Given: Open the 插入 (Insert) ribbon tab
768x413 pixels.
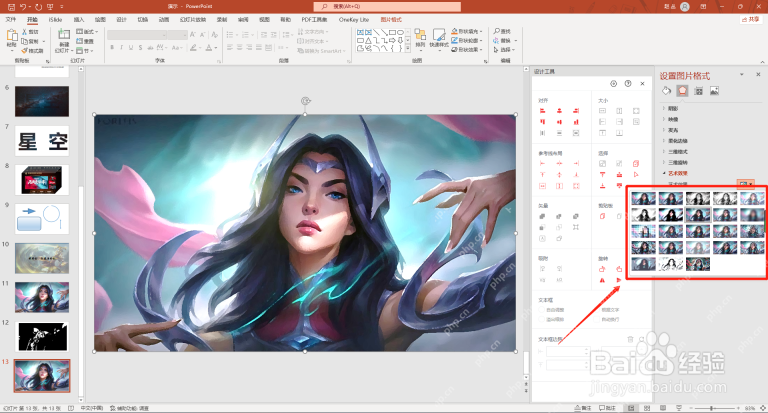Looking at the screenshot, I should pyautogui.click(x=79, y=20).
